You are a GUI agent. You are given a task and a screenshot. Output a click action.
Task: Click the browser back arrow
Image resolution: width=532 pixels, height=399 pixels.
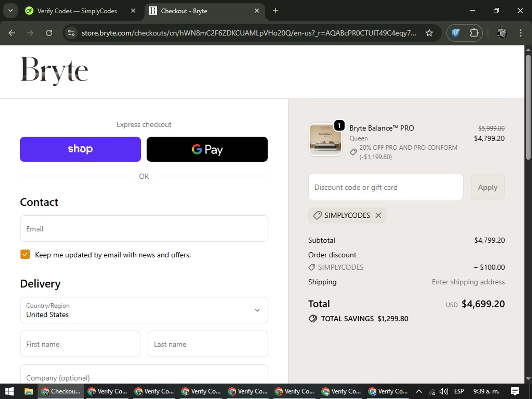[12, 33]
